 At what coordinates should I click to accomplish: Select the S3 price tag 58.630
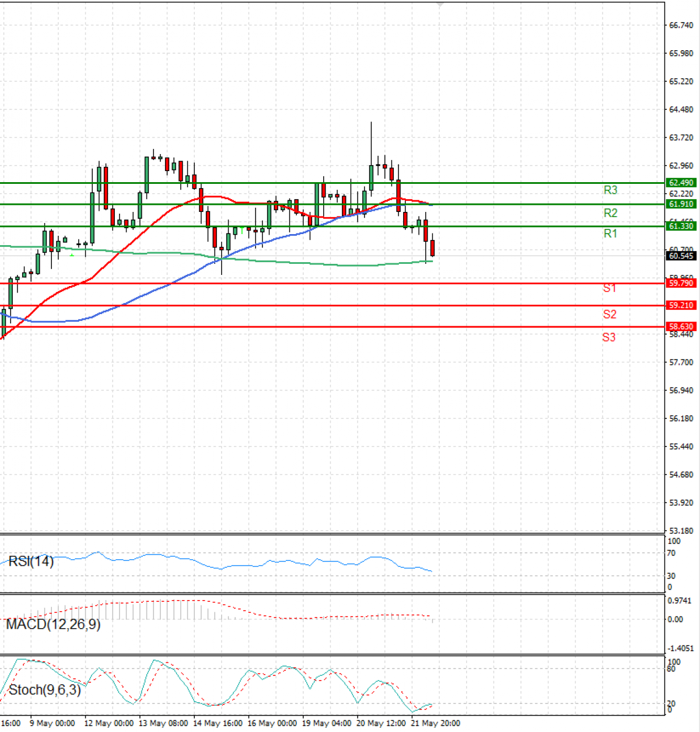pos(681,326)
